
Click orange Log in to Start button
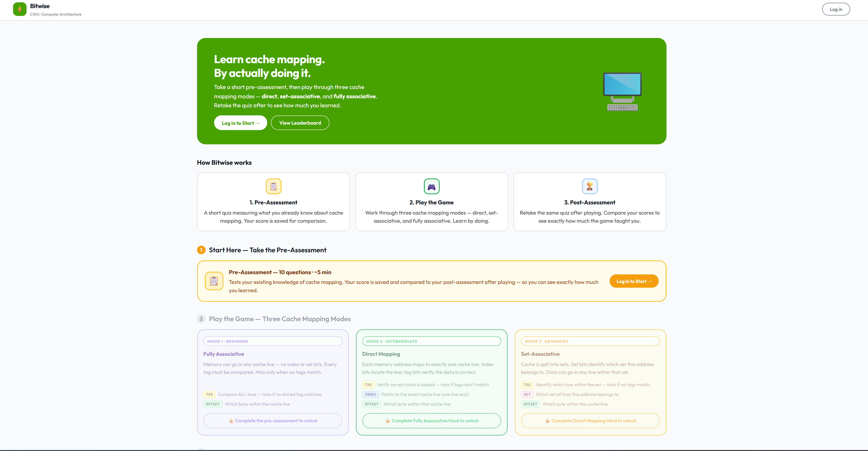[x=634, y=281]
